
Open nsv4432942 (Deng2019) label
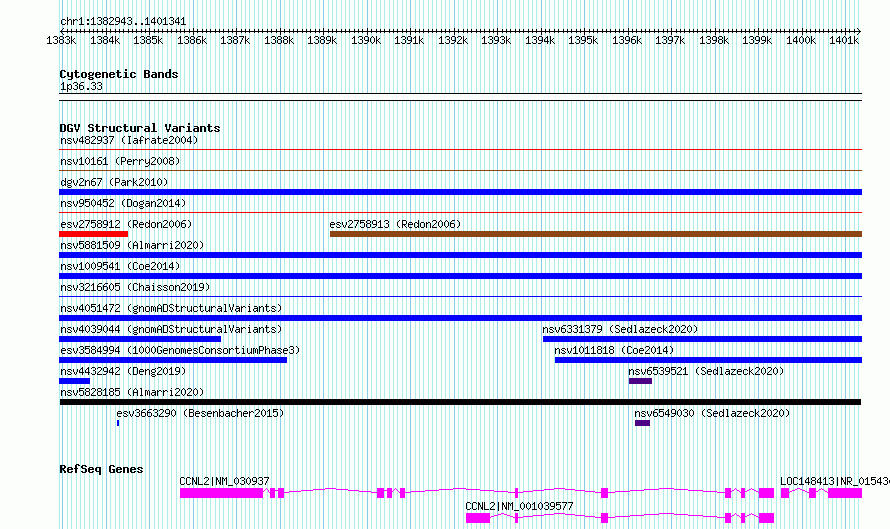click(123, 371)
